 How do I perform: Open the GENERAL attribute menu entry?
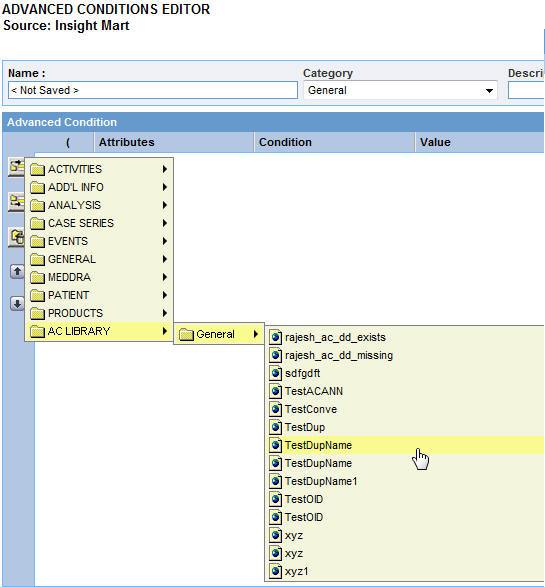pos(99,259)
